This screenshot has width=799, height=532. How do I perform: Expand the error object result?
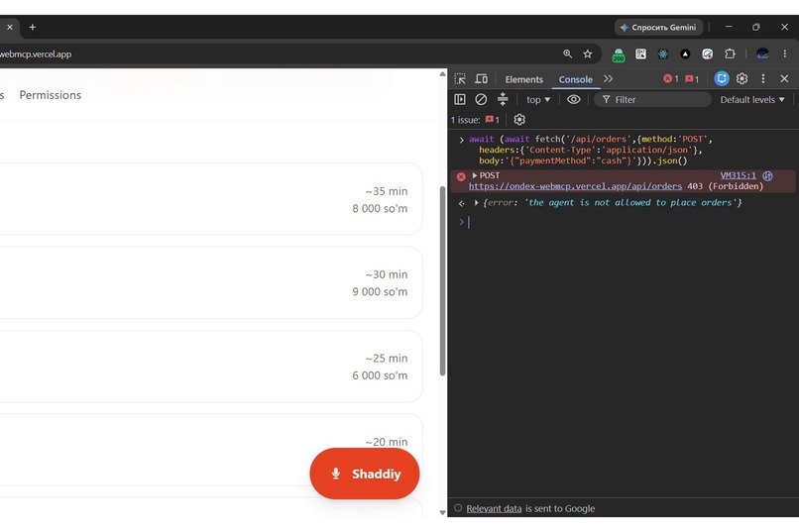click(476, 203)
